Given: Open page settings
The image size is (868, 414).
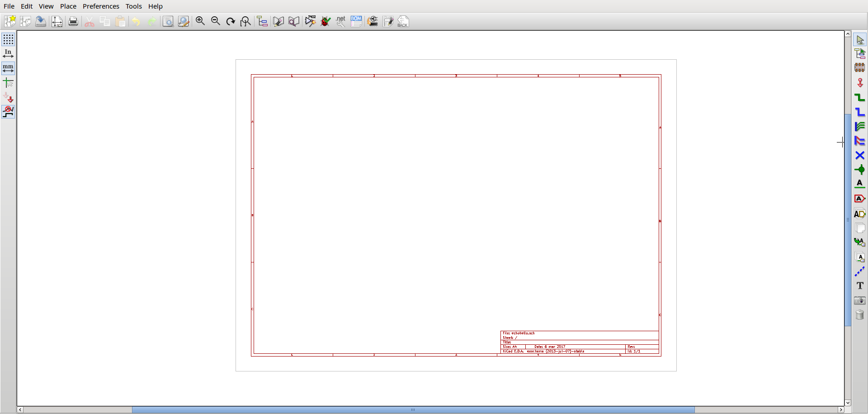Looking at the screenshot, I should point(57,21).
